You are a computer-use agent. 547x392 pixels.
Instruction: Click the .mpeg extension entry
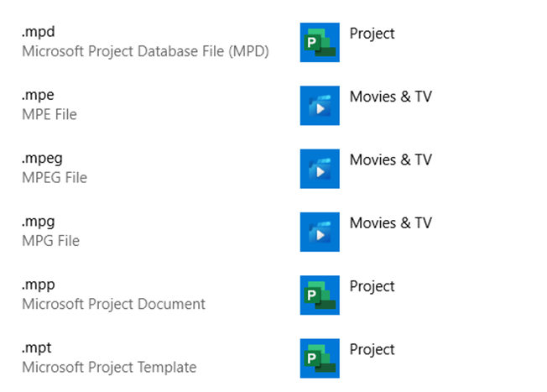pyautogui.click(x=42, y=159)
